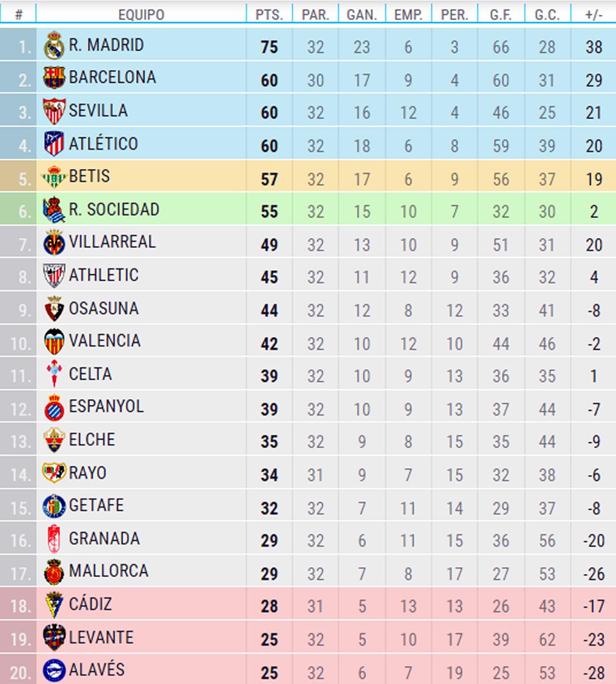616x684 pixels.
Task: Click the Valencia club crest
Action: point(54,341)
